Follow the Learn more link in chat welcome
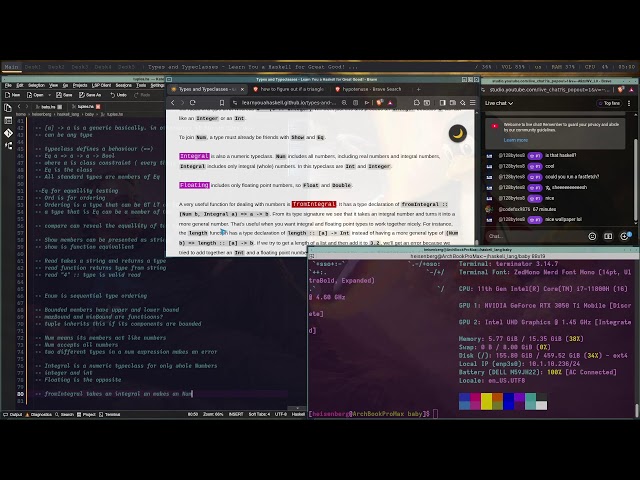Image resolution: width=640 pixels, height=480 pixels. pos(516,140)
